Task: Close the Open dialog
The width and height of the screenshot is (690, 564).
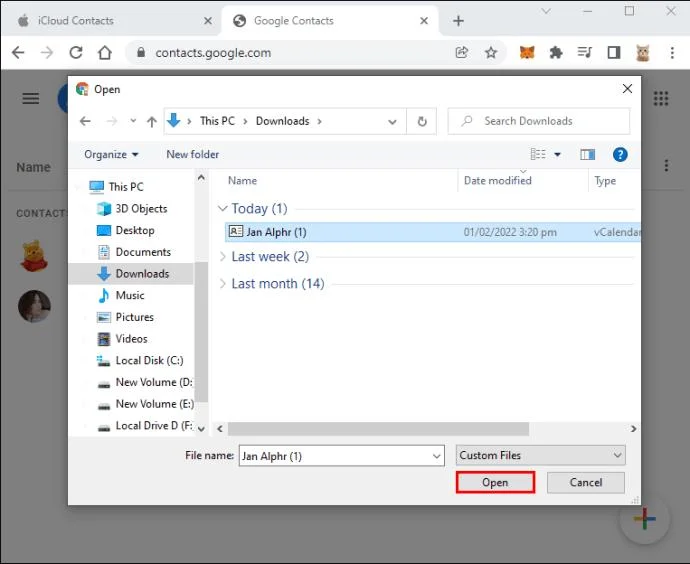Action: coord(628,88)
